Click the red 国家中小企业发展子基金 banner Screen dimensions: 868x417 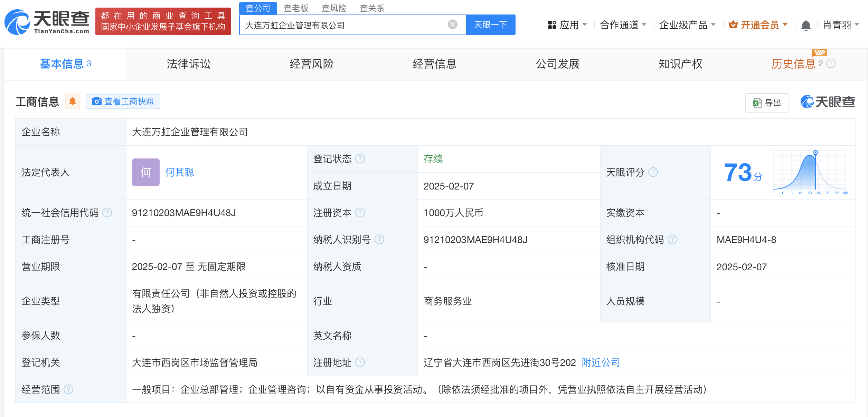163,21
